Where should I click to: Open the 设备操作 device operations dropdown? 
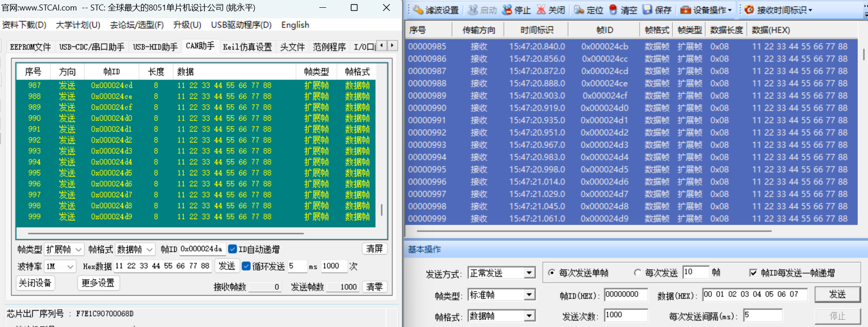point(706,10)
